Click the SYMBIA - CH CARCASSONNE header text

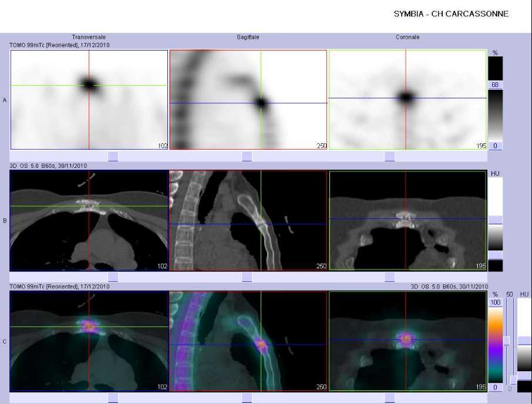point(451,14)
